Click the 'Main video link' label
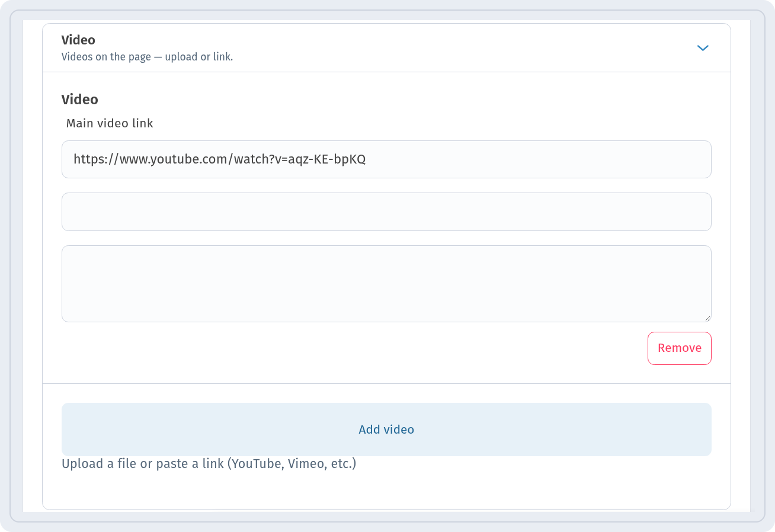Viewport: 775px width, 532px height. point(110,123)
